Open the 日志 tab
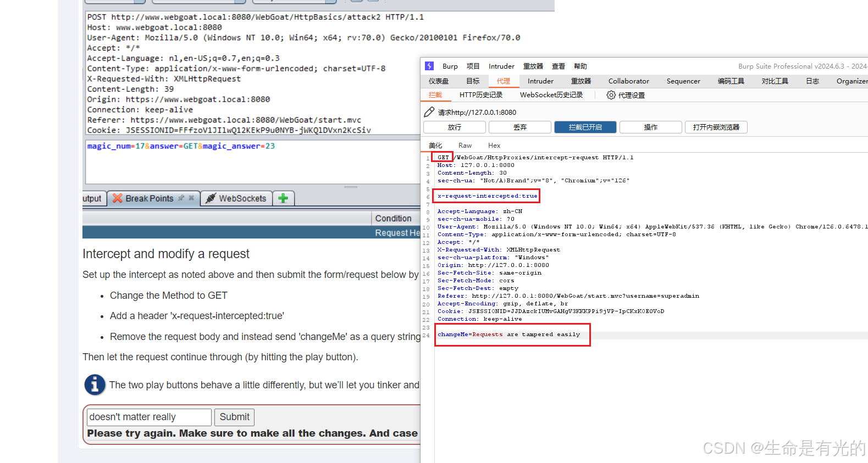Image resolution: width=868 pixels, height=463 pixels. click(812, 81)
